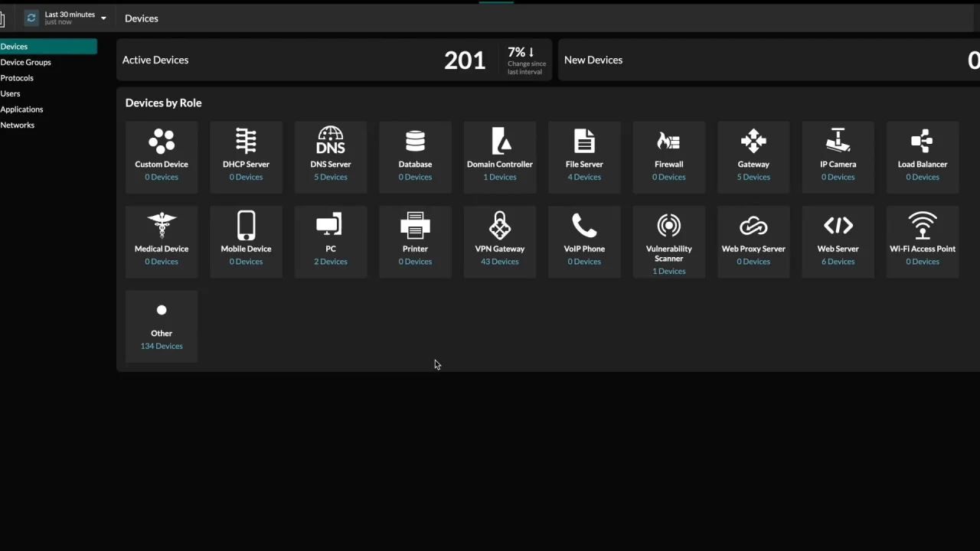Open the Printer icon

coord(415,226)
